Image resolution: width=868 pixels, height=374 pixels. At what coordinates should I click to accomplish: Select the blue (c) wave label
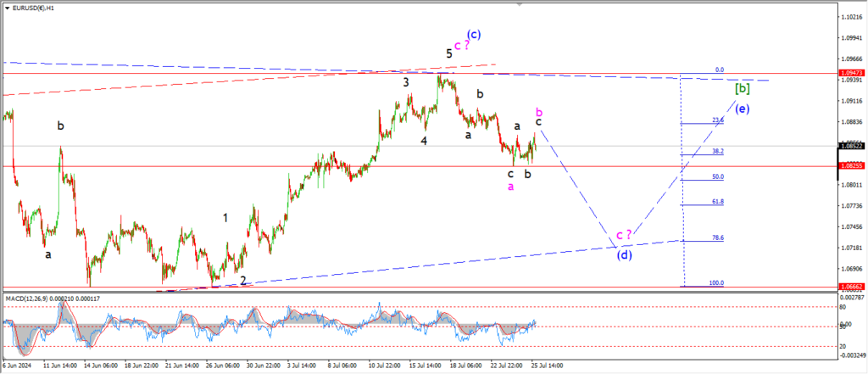pos(475,35)
